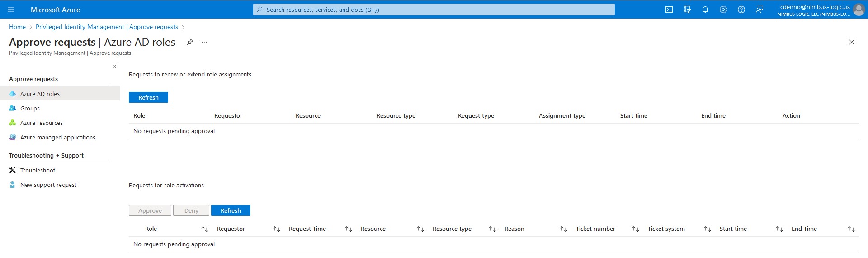This screenshot has width=868, height=258.
Task: Refresh the role activations requests list
Action: (x=231, y=210)
